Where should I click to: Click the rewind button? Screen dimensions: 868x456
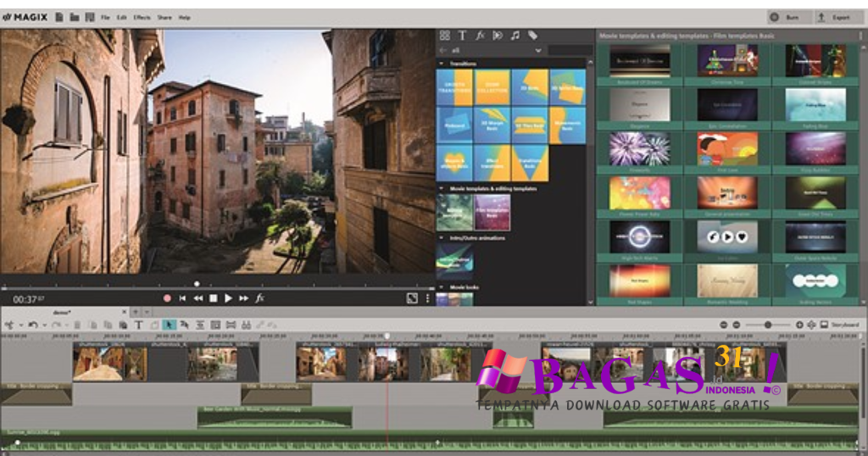[198, 298]
